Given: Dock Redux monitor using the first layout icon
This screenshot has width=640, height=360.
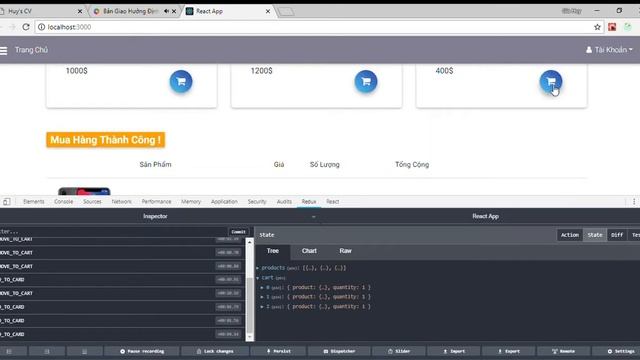Looking at the screenshot, I should (9, 351).
